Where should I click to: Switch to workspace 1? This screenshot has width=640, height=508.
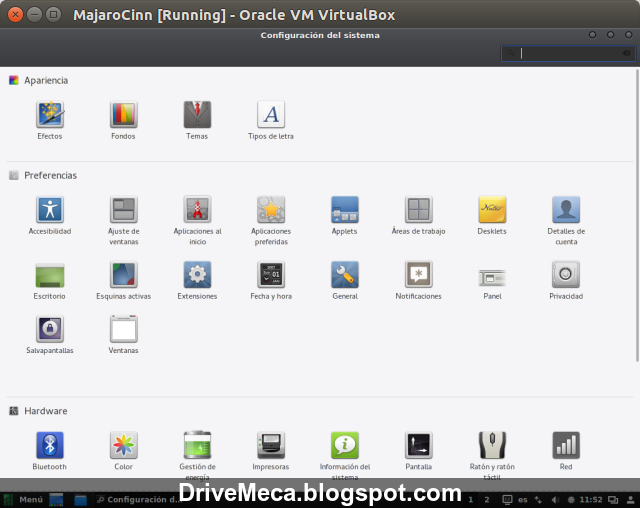point(471,499)
